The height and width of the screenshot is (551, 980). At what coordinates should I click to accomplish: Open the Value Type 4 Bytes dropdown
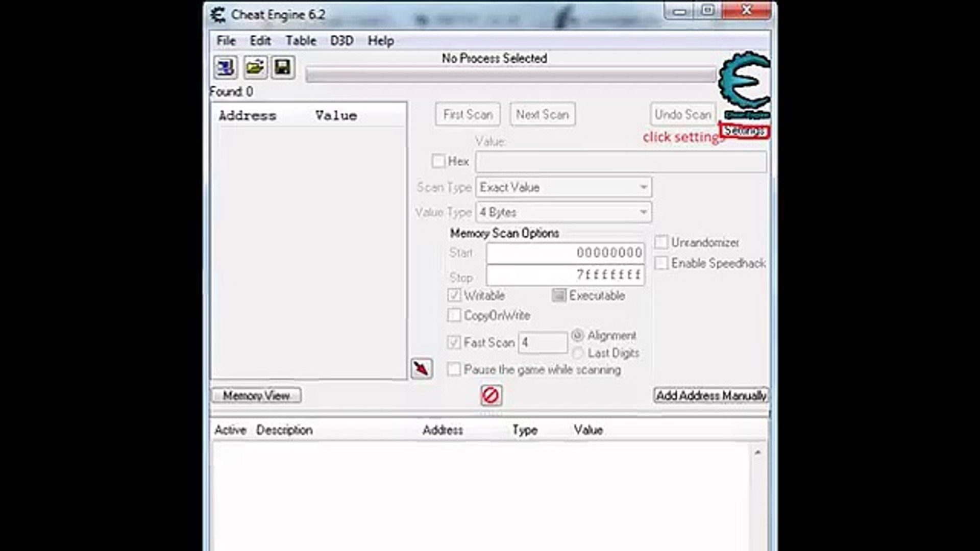coord(563,212)
